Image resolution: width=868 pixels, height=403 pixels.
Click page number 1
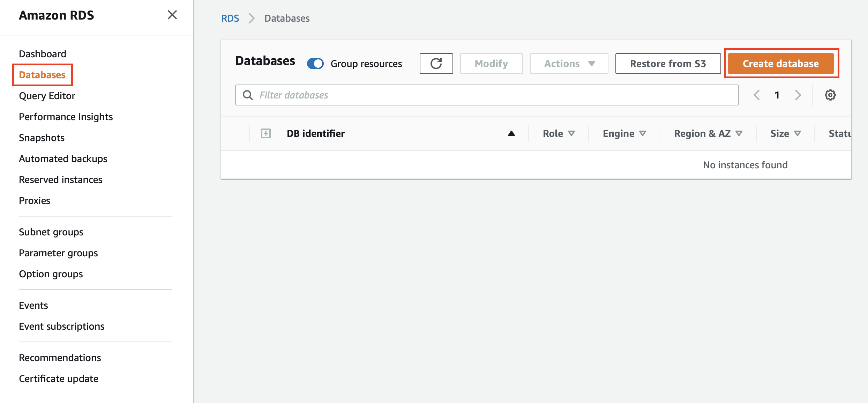777,95
